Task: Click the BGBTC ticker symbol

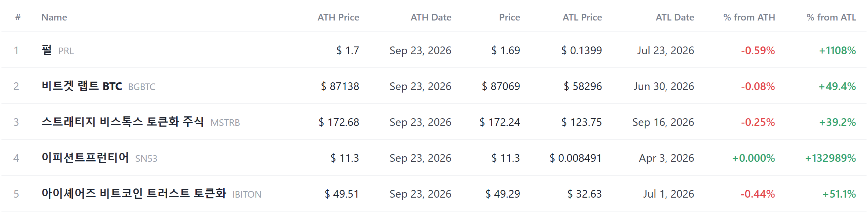Action: 142,87
